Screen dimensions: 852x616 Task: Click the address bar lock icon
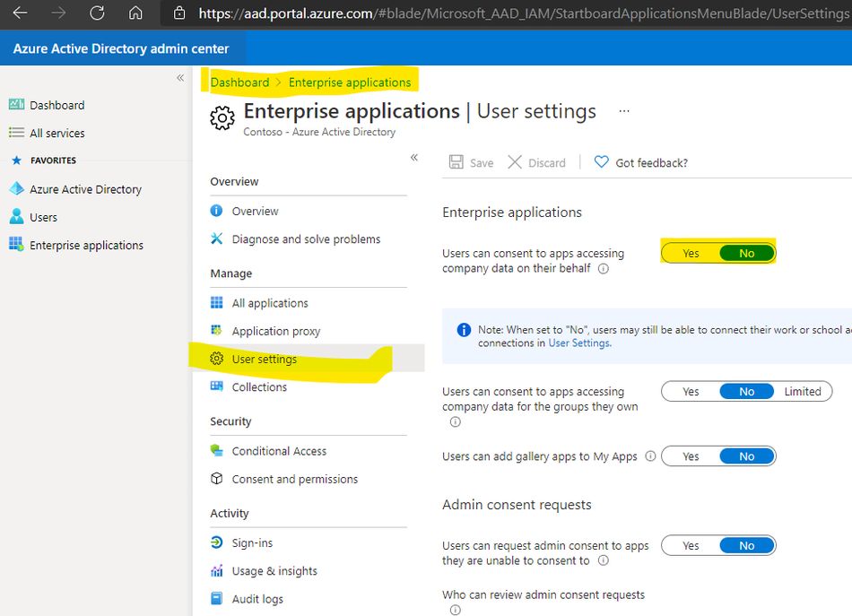coord(179,13)
